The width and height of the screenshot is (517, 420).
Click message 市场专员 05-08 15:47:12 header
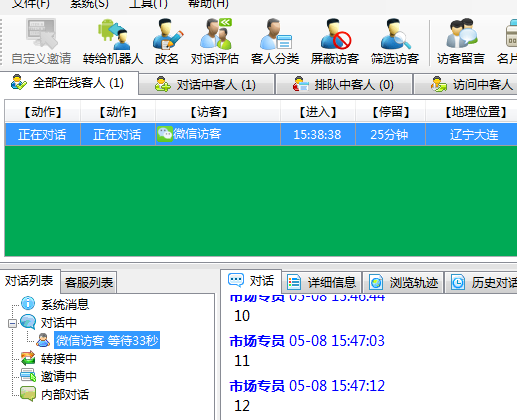[307, 386]
